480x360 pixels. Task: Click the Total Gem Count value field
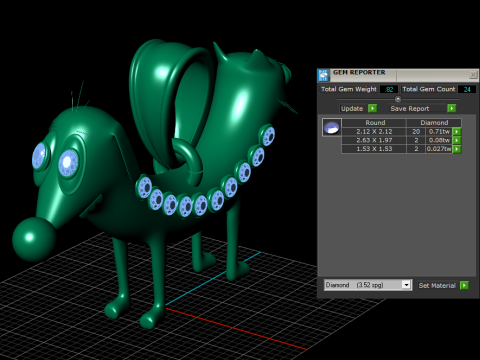click(467, 89)
